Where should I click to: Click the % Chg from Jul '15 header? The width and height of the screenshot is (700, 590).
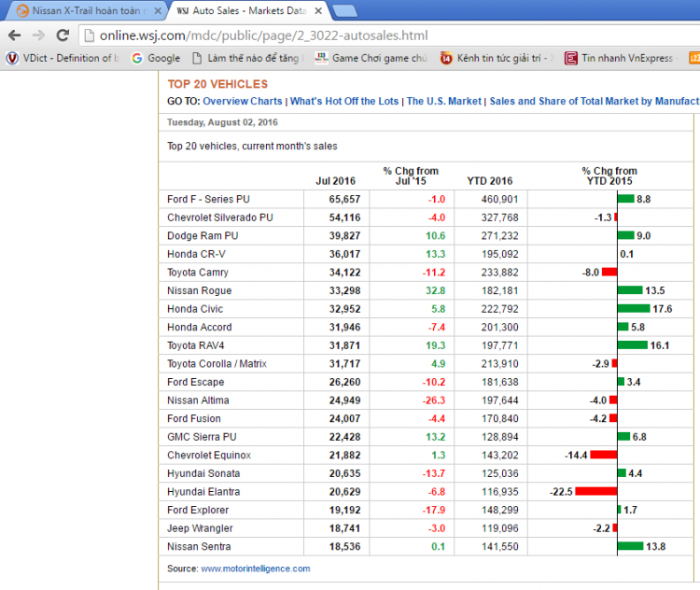411,176
